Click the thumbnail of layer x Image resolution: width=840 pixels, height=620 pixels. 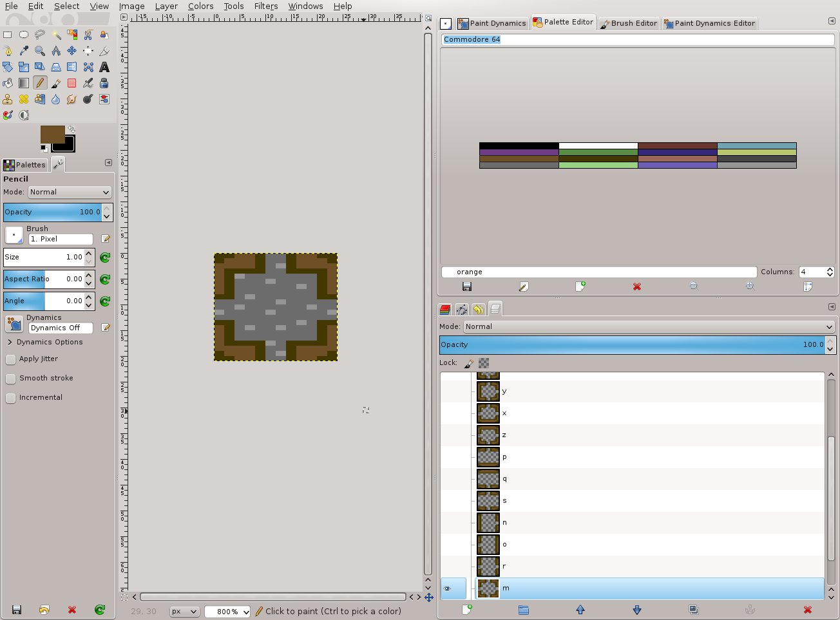488,413
